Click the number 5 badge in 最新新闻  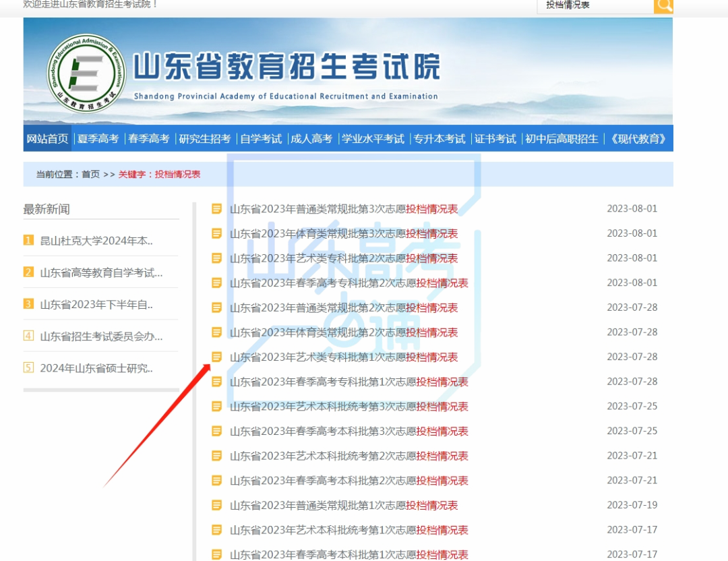click(28, 367)
